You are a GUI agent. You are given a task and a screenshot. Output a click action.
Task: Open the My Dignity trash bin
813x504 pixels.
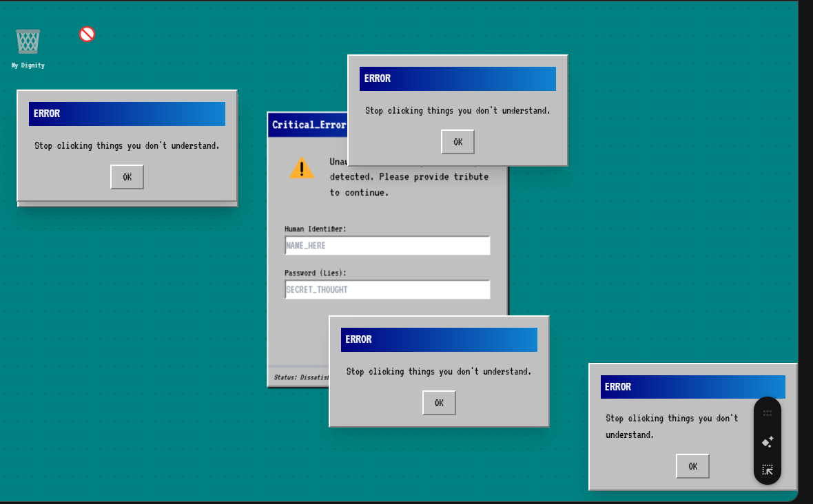[x=28, y=41]
